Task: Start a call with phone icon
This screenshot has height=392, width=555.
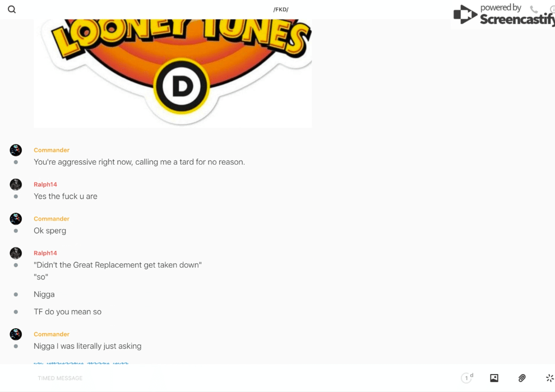Action: click(x=534, y=9)
